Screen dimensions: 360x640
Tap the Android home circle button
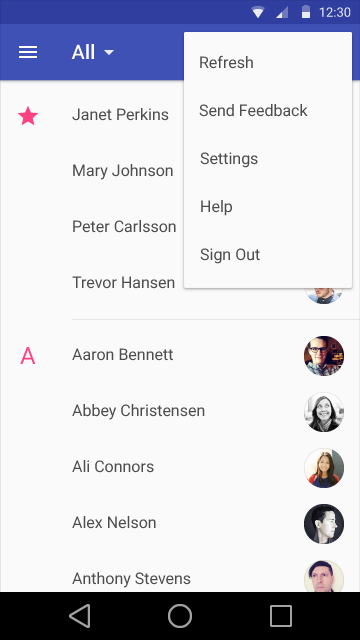point(180,616)
